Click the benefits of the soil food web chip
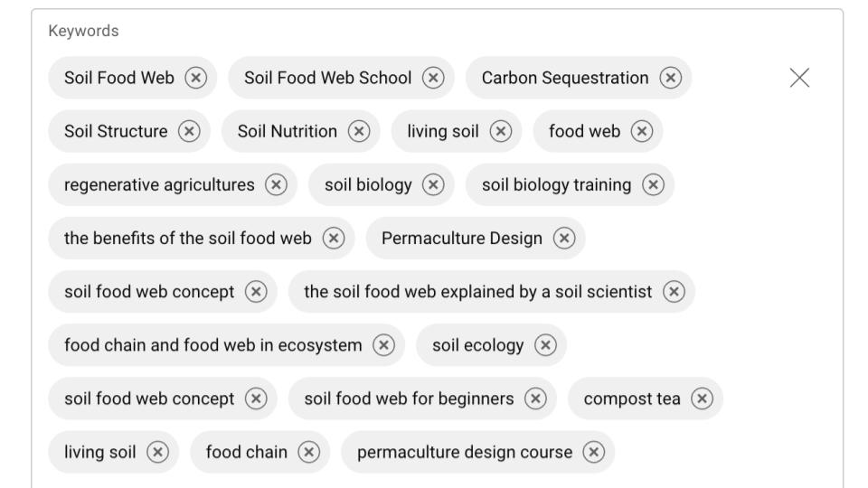Image resolution: width=868 pixels, height=488 pixels. [201, 239]
